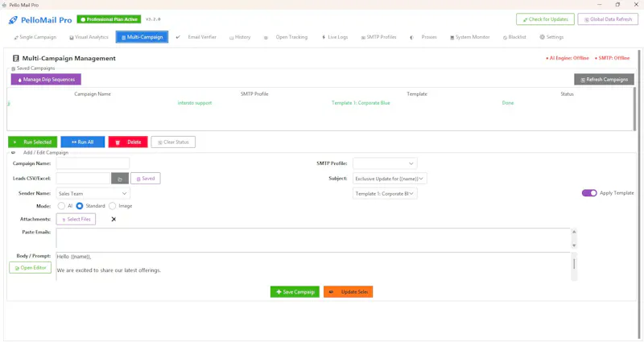
Task: Click the Body / Prompt scrollbar thumb
Action: pyautogui.click(x=574, y=264)
